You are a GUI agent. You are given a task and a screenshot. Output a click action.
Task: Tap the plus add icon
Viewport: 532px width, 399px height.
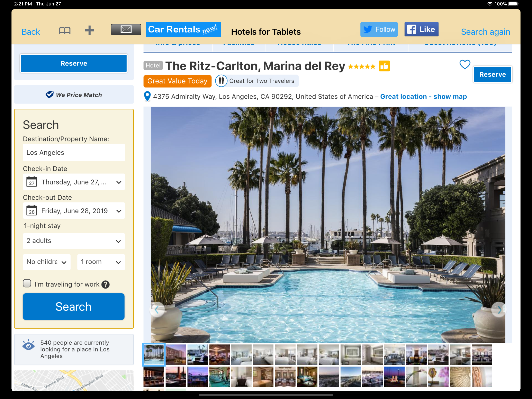[x=89, y=30]
